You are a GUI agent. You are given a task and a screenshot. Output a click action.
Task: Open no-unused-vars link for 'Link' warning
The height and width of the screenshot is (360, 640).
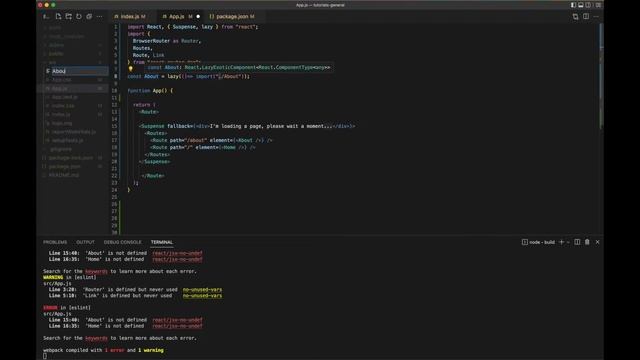click(202, 296)
